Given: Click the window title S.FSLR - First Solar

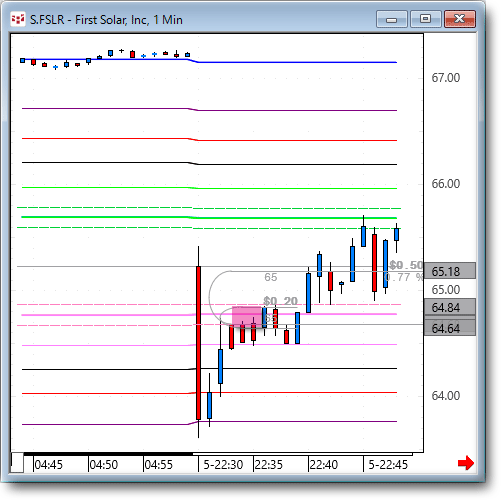Looking at the screenshot, I should coord(106,20).
